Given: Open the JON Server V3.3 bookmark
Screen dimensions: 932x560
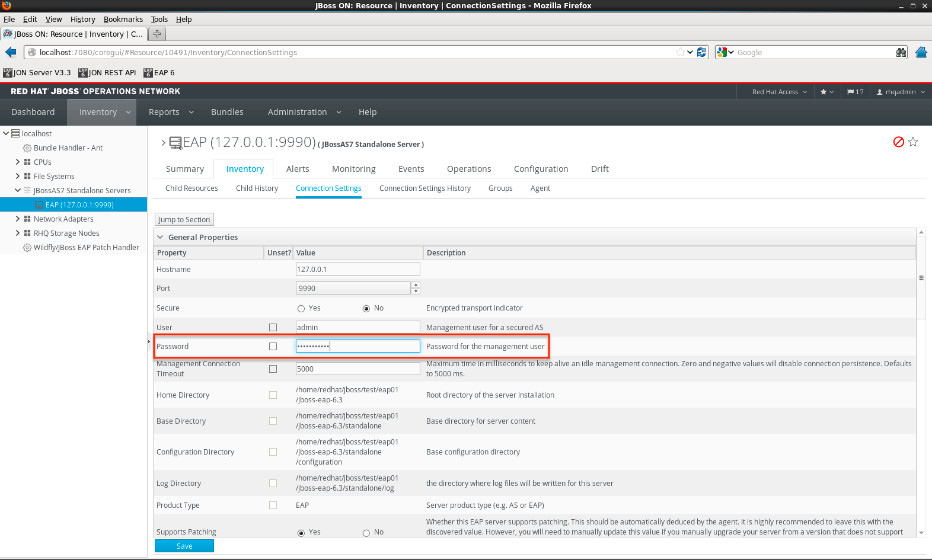Looking at the screenshot, I should 37,73.
